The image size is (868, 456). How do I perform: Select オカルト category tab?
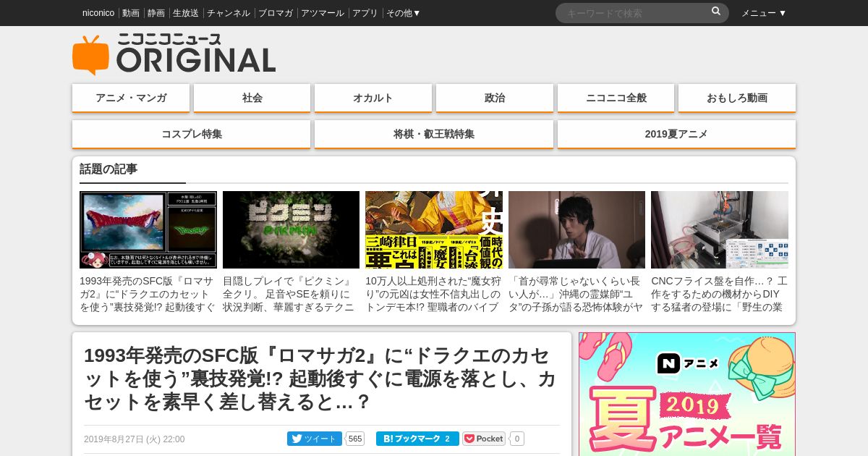click(x=373, y=98)
